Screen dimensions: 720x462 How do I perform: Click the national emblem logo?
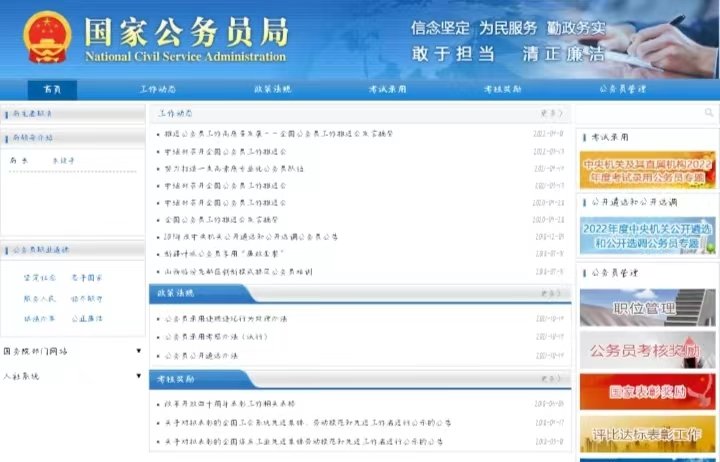(47, 37)
